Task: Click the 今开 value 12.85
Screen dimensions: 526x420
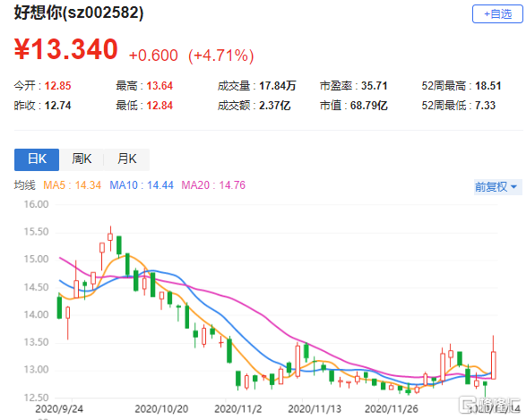Action: 57,86
